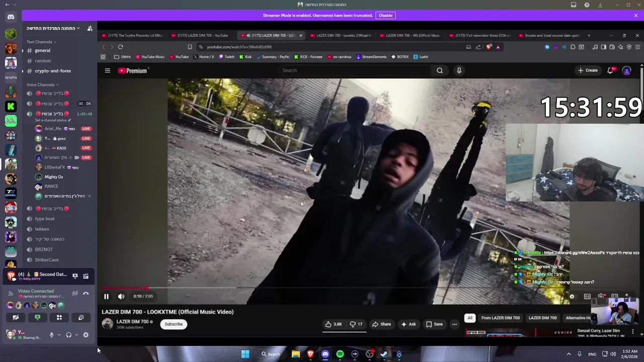Pause the YouTube video
The image size is (644, 362).
click(x=106, y=296)
